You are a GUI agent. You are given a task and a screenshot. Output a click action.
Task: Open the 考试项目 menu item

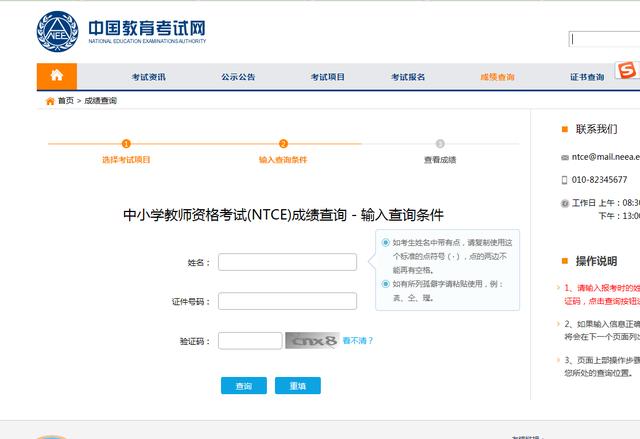point(328,77)
